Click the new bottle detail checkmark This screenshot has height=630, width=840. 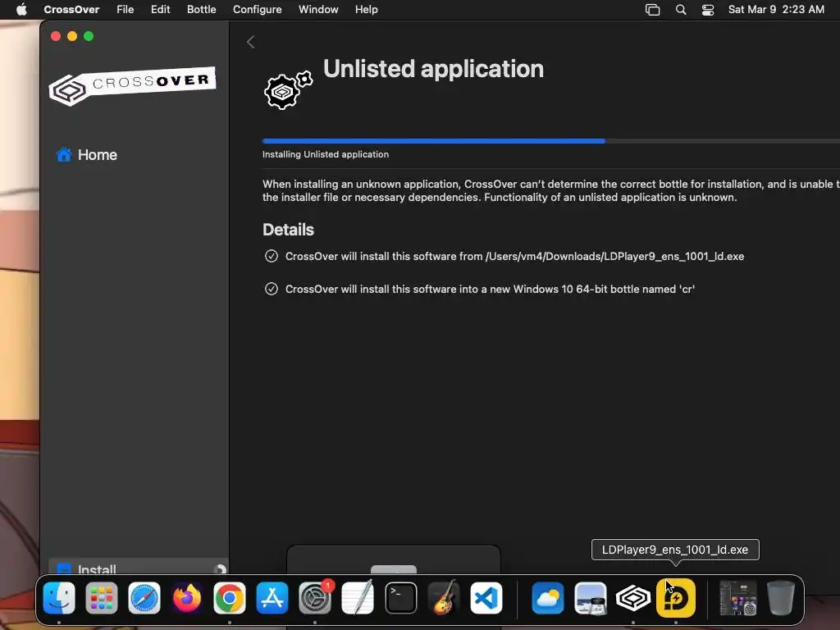pyautogui.click(x=272, y=289)
